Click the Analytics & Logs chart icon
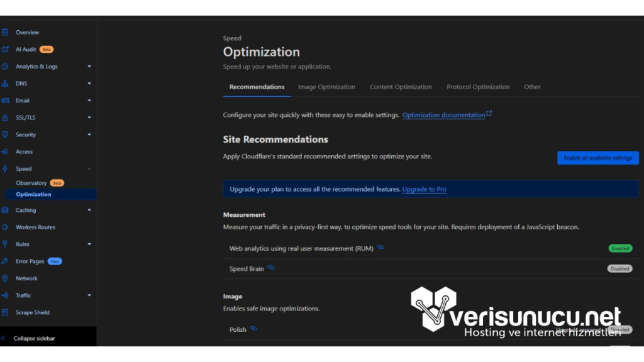 coord(5,67)
